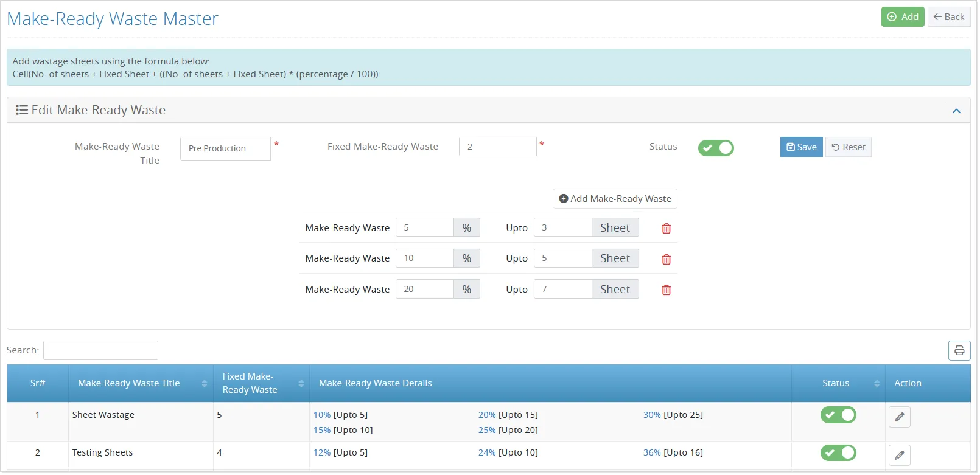The height and width of the screenshot is (475, 980).
Task: Click the 10% link in Sheet Wastage
Action: click(322, 415)
